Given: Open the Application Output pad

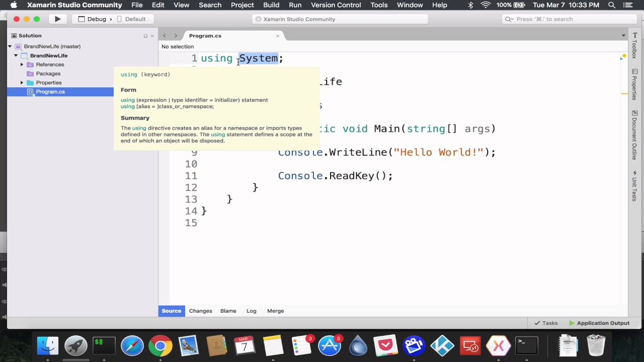Looking at the screenshot, I should pyautogui.click(x=599, y=323).
